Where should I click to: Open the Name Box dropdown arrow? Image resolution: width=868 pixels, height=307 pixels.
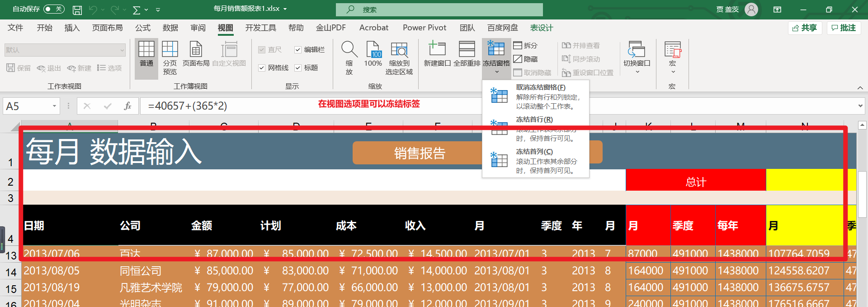pos(55,106)
